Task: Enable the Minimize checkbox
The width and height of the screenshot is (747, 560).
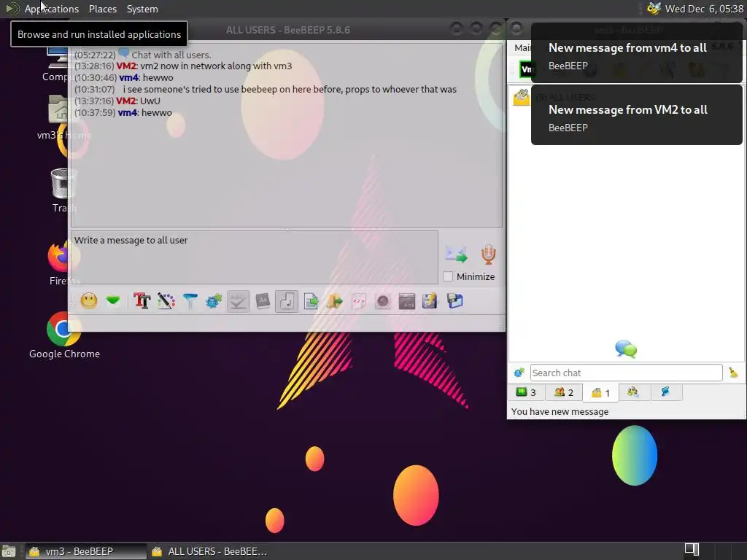Action: click(448, 276)
